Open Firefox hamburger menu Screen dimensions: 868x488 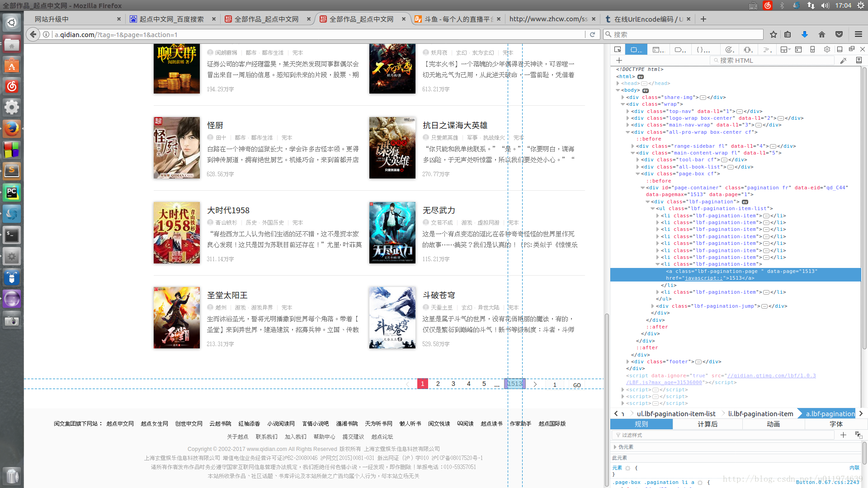point(859,34)
